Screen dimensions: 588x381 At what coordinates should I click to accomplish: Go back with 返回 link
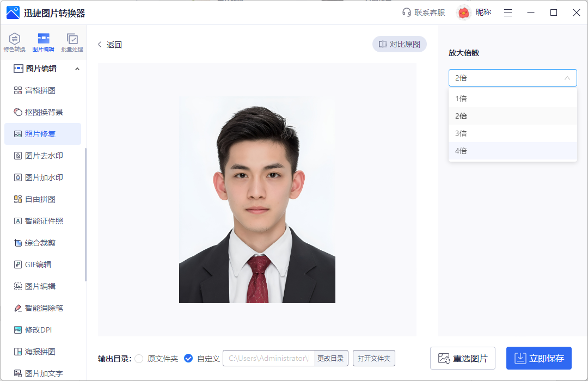[x=109, y=45]
